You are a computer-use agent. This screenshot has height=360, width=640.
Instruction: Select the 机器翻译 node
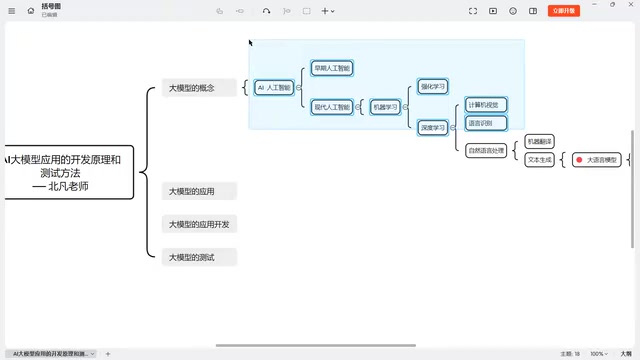click(539, 142)
